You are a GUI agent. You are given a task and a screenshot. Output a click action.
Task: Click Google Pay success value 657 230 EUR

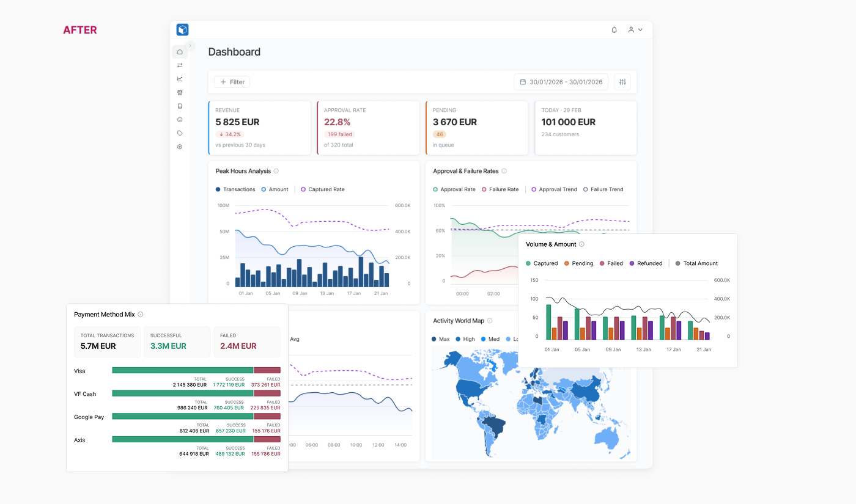pyautogui.click(x=230, y=431)
